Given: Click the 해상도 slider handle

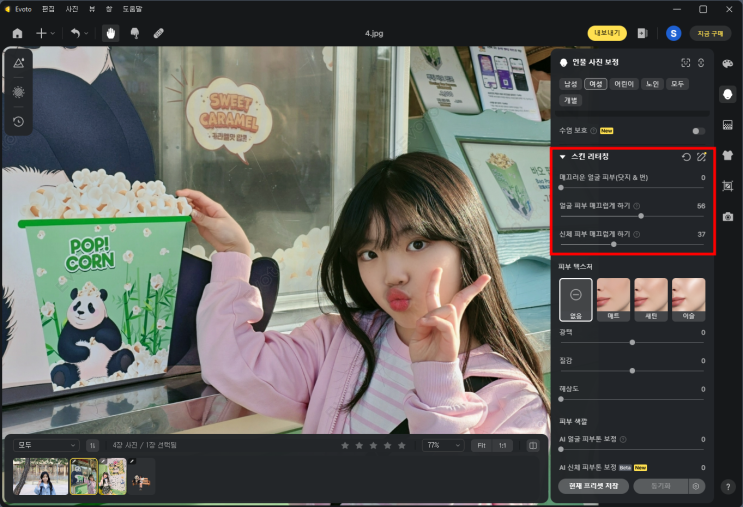Looking at the screenshot, I should point(561,399).
